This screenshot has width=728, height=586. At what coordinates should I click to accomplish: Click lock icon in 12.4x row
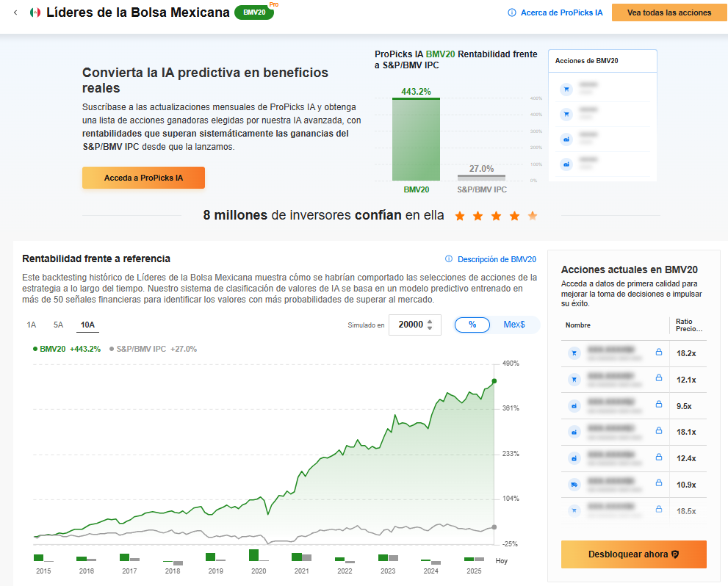click(658, 457)
